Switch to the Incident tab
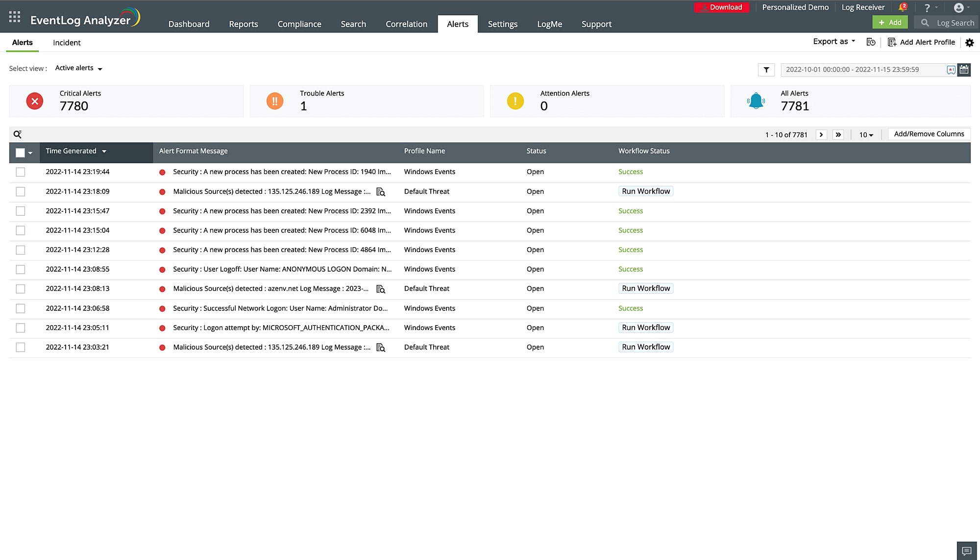This screenshot has width=980, height=560. pyautogui.click(x=67, y=43)
